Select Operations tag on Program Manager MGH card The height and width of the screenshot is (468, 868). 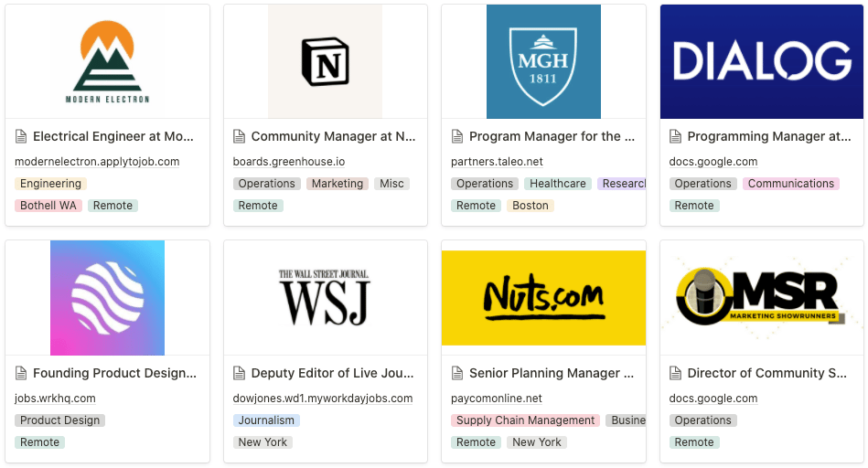pos(485,184)
